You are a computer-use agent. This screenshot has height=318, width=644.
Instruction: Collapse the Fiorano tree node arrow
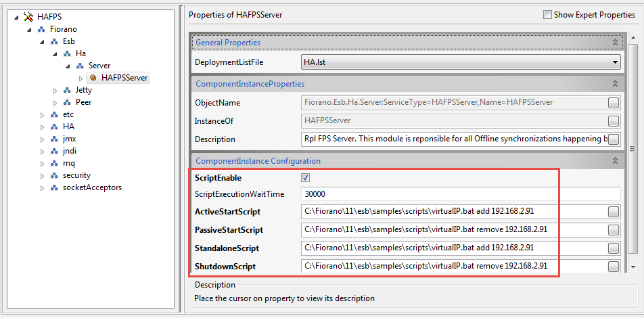pos(29,30)
